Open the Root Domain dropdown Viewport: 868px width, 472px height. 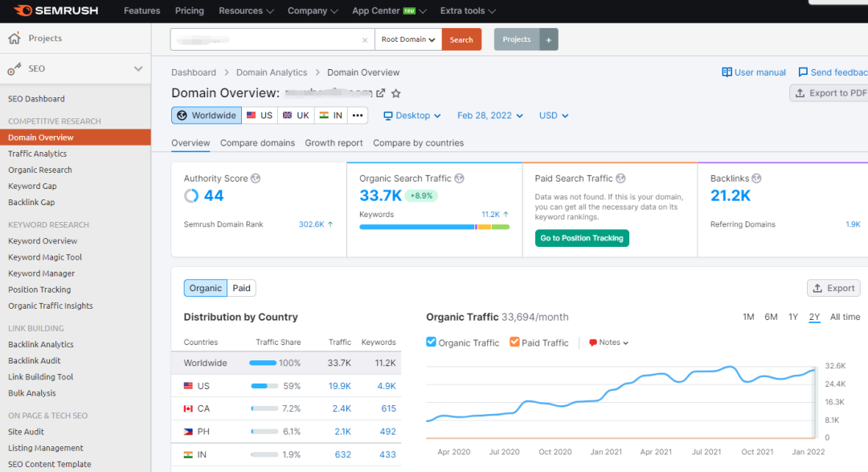coord(408,39)
